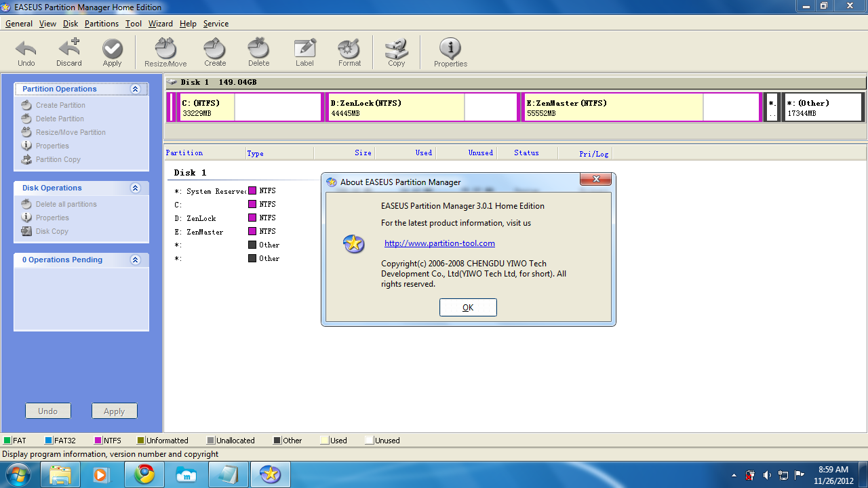Click the Create Partition sidebar icon

coord(26,105)
